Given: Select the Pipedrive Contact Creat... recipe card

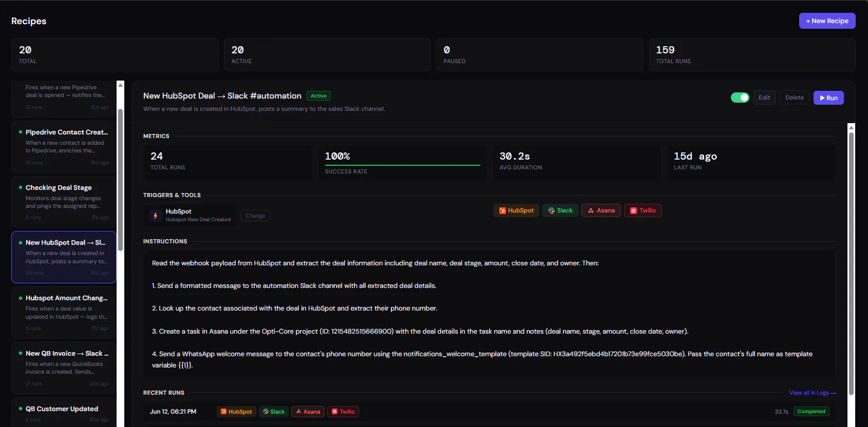Looking at the screenshot, I should pyautogui.click(x=64, y=147).
